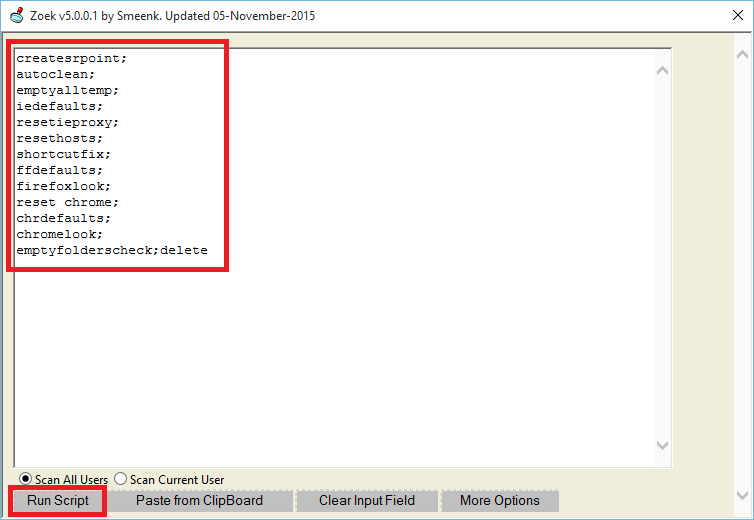Image resolution: width=754 pixels, height=520 pixels.
Task: Click the script box scrollbar up arrow
Action: [x=662, y=70]
